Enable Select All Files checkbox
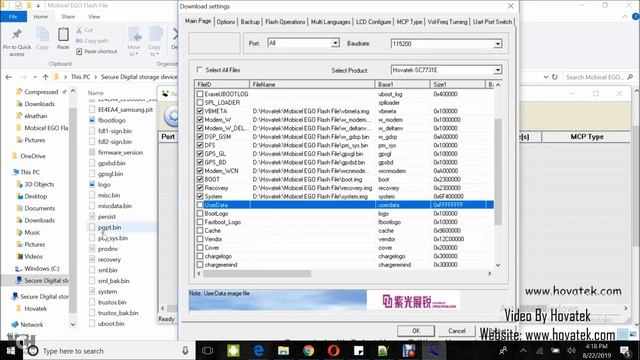This screenshot has height=360, width=640. tap(199, 70)
